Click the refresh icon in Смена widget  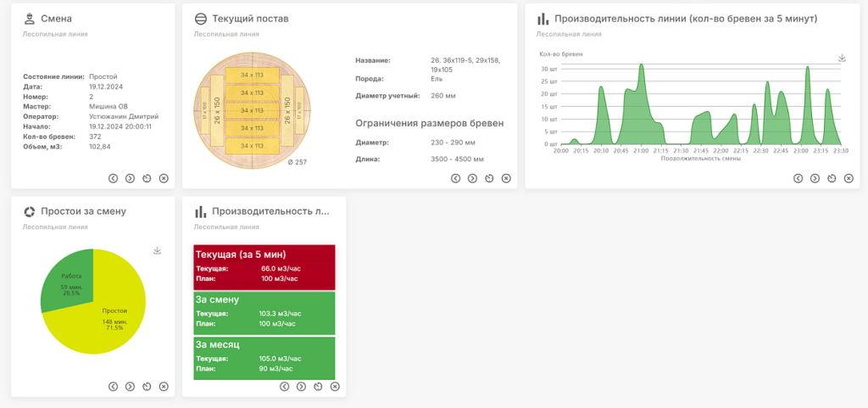pos(147,178)
